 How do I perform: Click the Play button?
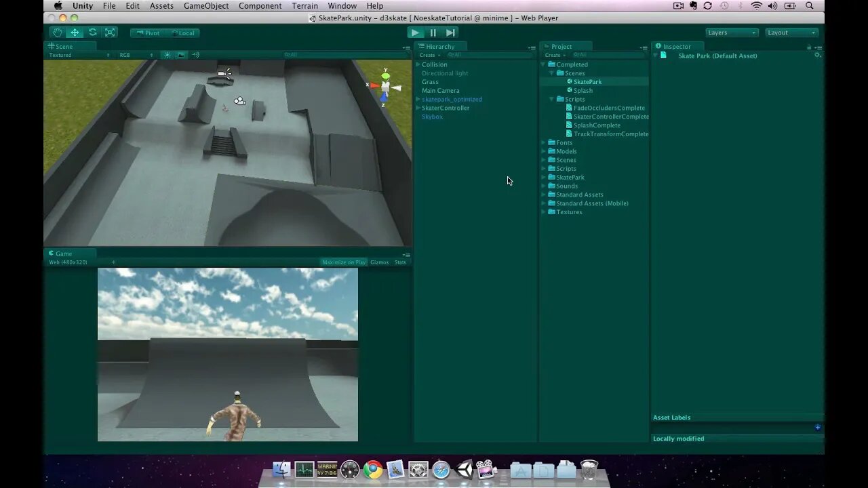[x=416, y=33]
